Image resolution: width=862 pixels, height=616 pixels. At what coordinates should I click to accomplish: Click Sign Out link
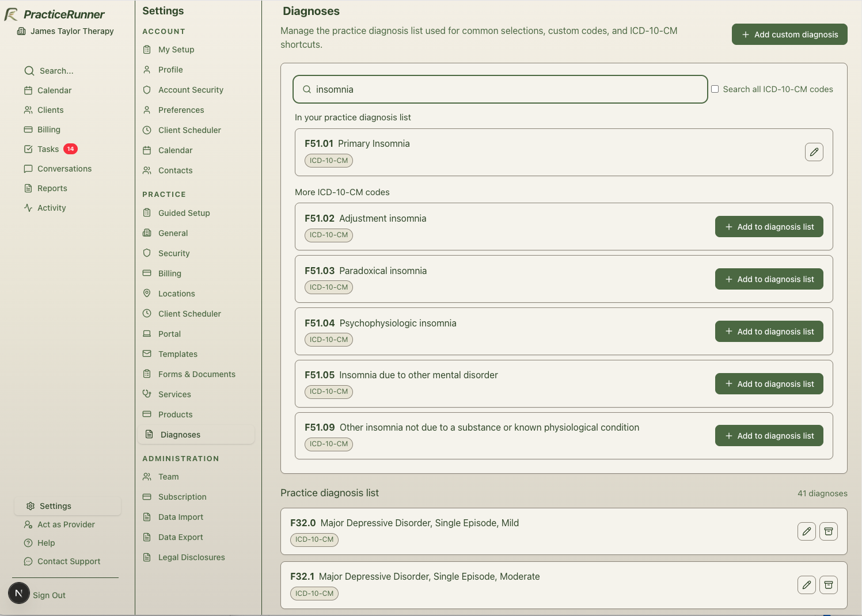49,595
